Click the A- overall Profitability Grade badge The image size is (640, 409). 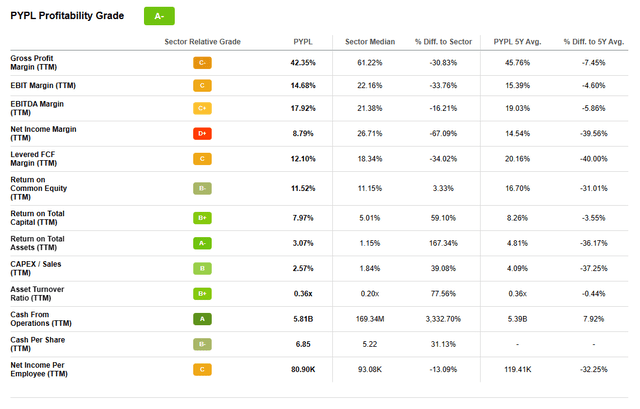[x=159, y=16]
